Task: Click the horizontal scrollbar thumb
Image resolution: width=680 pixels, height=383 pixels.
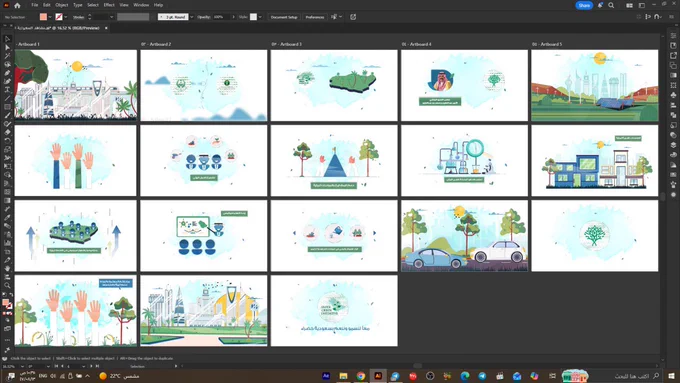Action: coord(418,366)
